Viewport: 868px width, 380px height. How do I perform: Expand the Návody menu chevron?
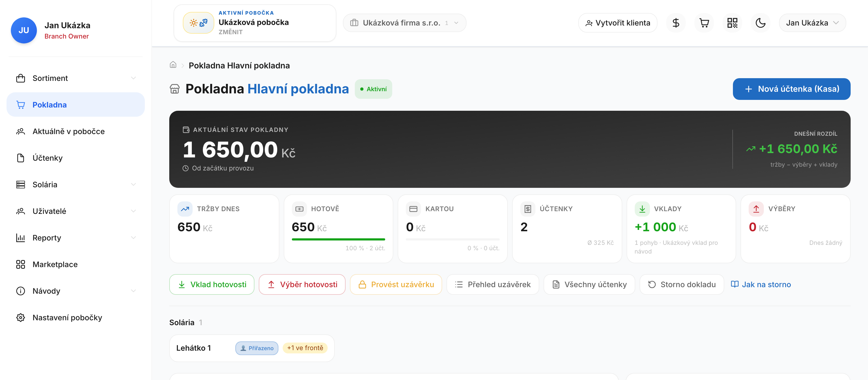tap(133, 291)
